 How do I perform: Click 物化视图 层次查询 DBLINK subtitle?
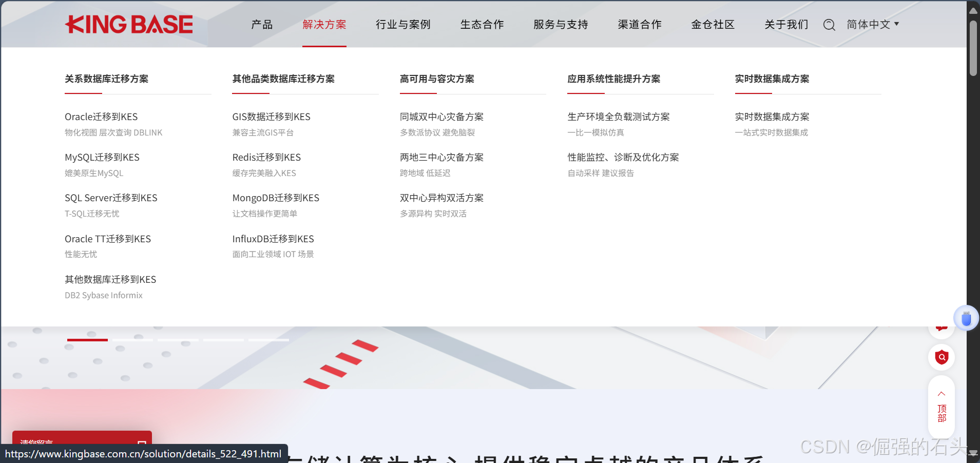[x=113, y=132]
